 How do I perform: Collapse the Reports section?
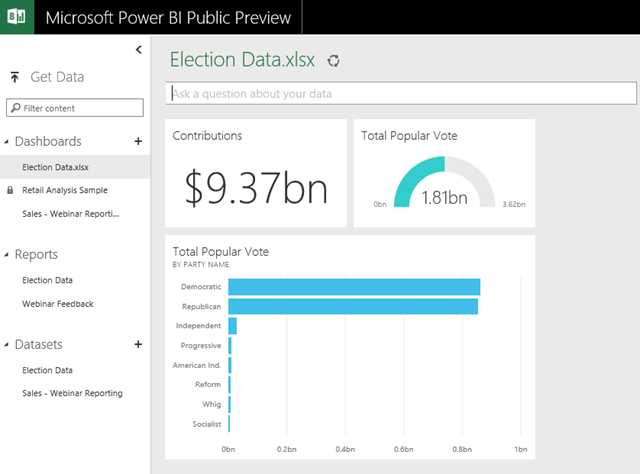click(x=6, y=255)
